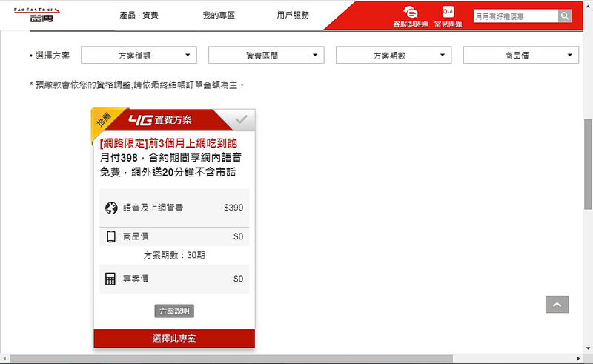Toggle the checkmark on the 4G plan card

click(241, 119)
